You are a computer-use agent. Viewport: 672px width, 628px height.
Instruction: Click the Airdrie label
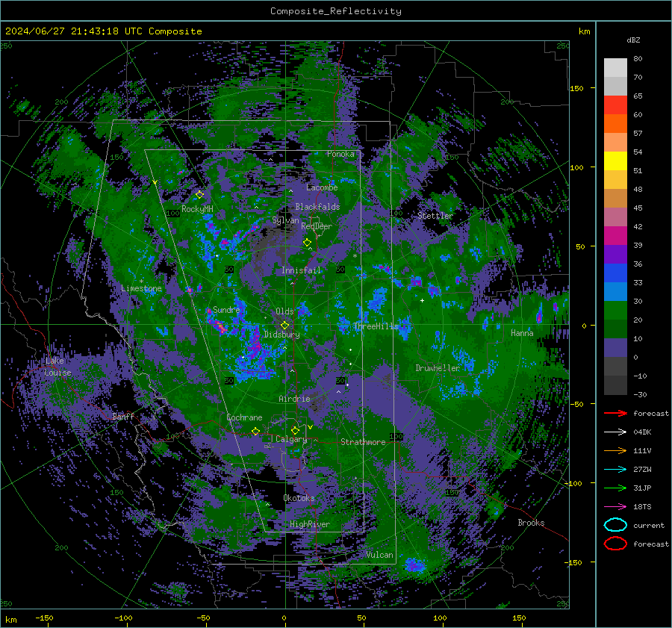pyautogui.click(x=294, y=399)
